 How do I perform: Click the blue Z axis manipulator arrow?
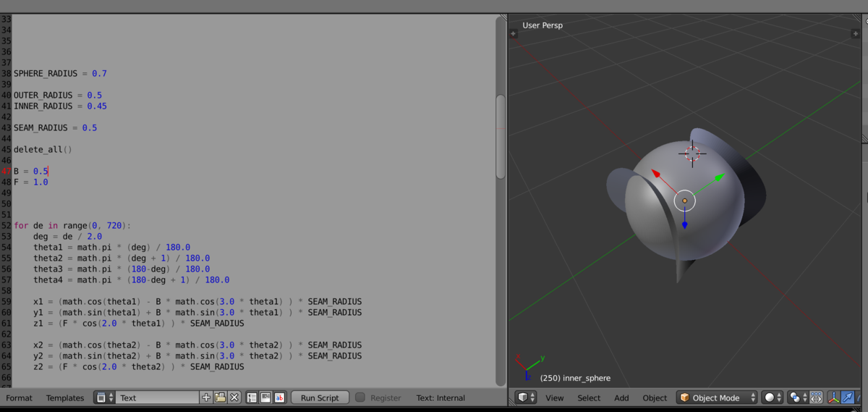[x=684, y=225]
